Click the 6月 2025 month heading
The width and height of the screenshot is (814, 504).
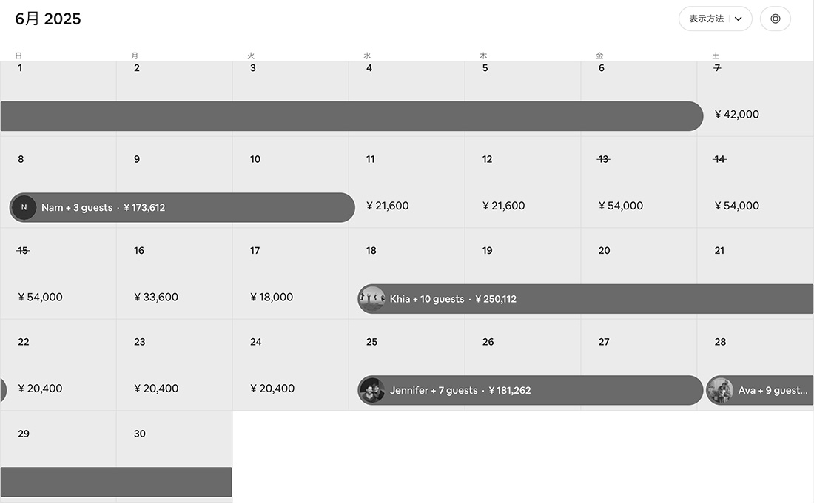pyautogui.click(x=48, y=19)
